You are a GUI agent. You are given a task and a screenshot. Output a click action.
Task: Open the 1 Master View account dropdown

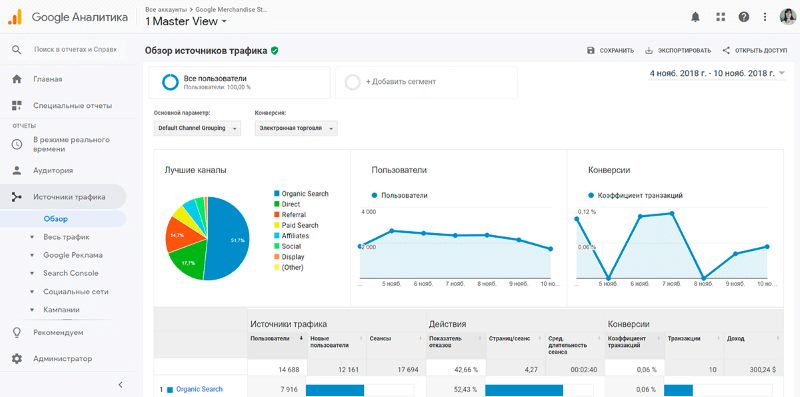pos(186,21)
